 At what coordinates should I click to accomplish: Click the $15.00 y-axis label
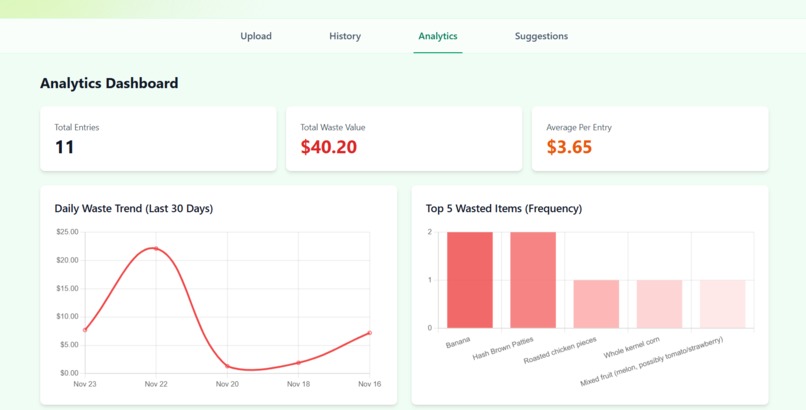(x=67, y=289)
